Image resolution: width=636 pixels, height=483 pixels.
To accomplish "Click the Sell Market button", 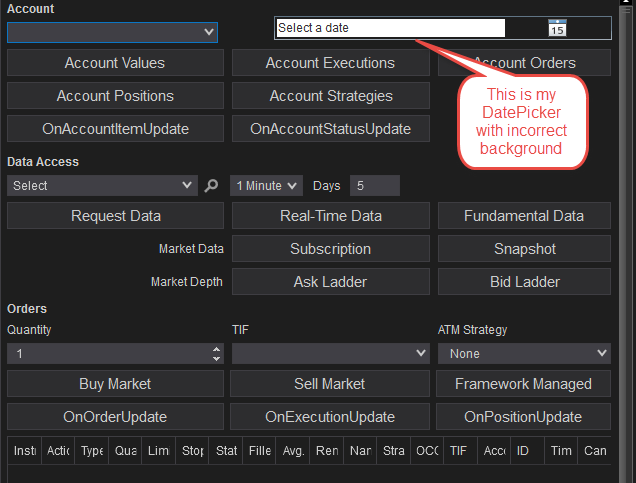I will pos(330,384).
